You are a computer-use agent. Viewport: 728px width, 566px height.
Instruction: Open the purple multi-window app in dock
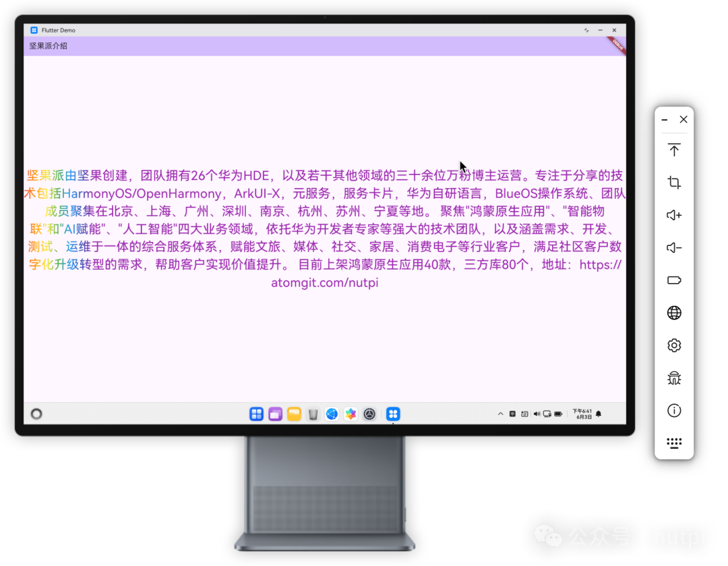[x=275, y=414]
